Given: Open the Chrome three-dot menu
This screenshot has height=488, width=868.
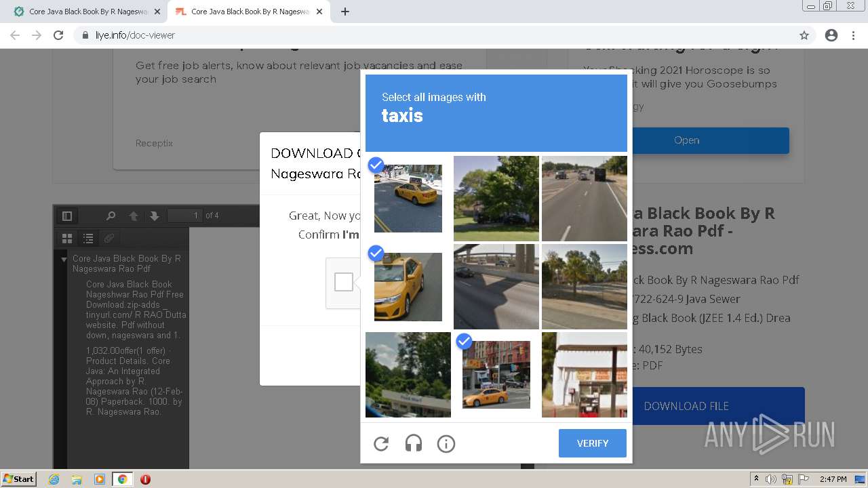Looking at the screenshot, I should pos(853,35).
